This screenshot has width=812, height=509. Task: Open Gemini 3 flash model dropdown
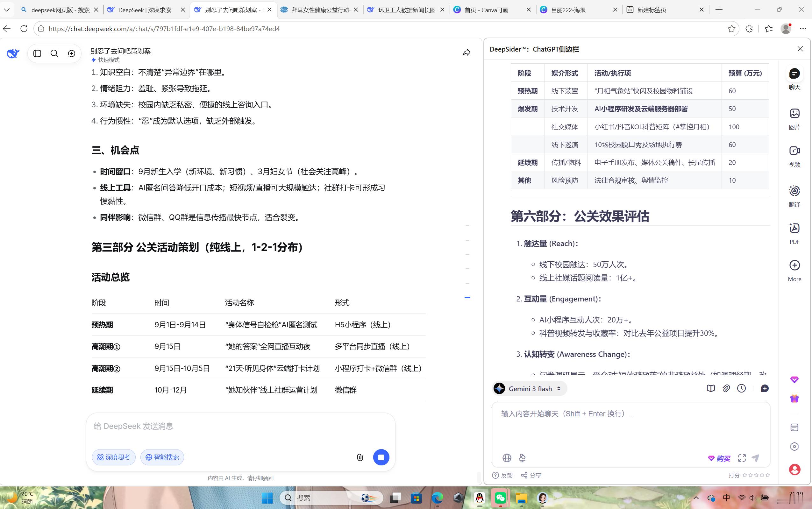pos(529,388)
